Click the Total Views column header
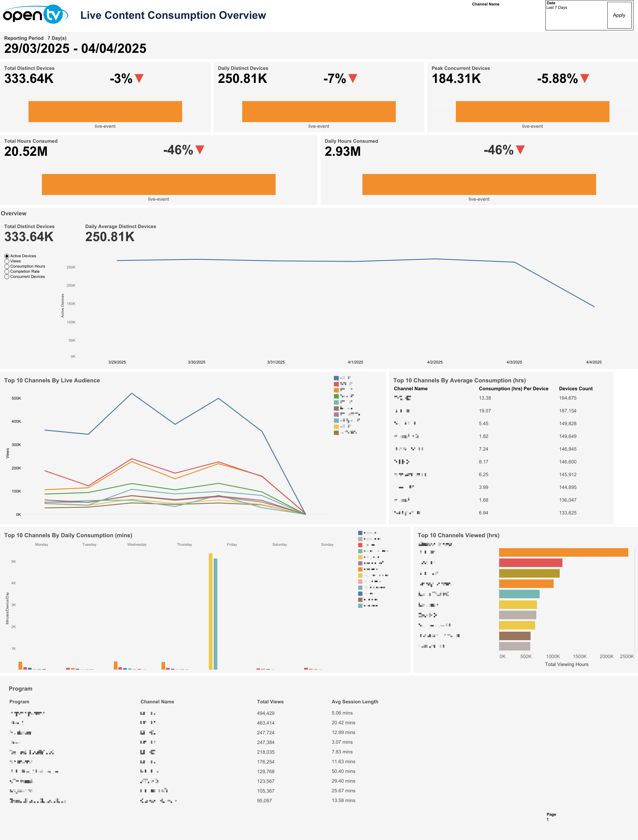The image size is (638, 840). (270, 702)
